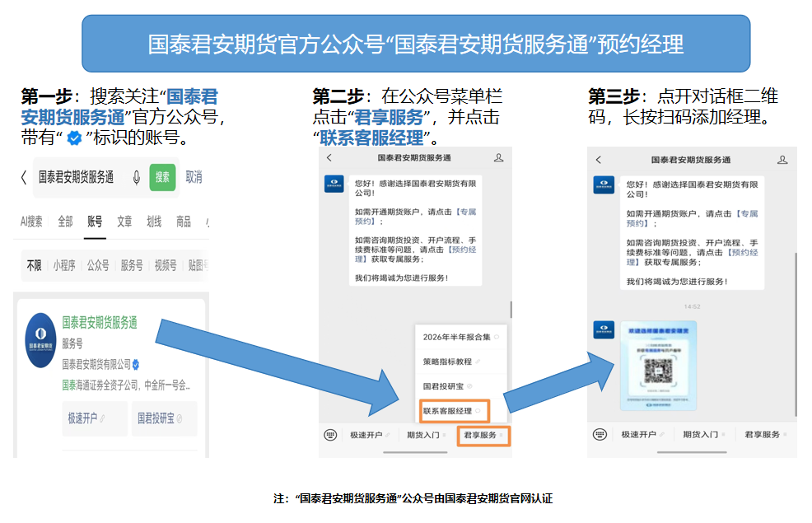Select the 服务号 filter chip
The image size is (812, 523).
pyautogui.click(x=132, y=266)
